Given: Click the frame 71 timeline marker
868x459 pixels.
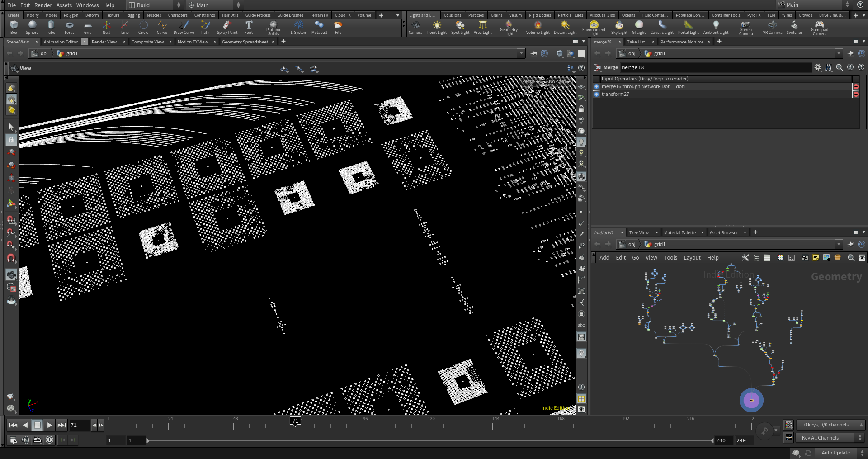Looking at the screenshot, I should pyautogui.click(x=295, y=421).
